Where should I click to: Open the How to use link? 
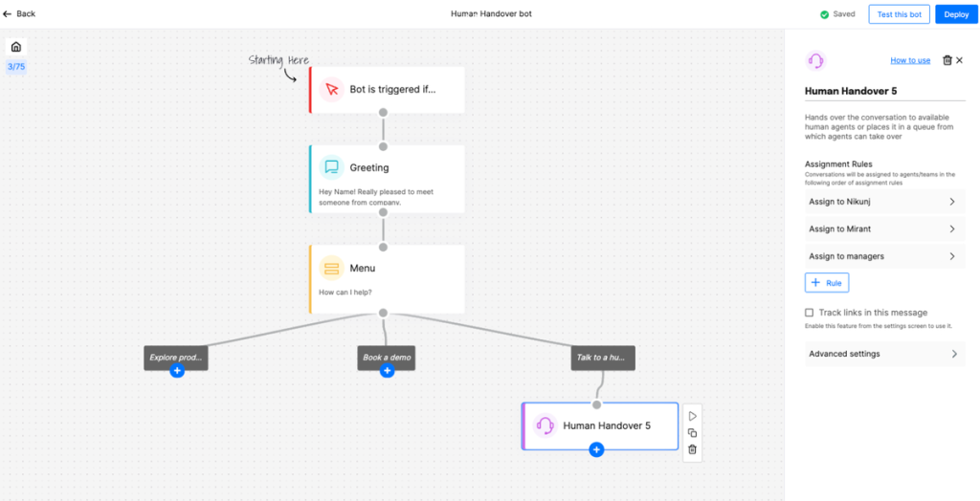(909, 60)
